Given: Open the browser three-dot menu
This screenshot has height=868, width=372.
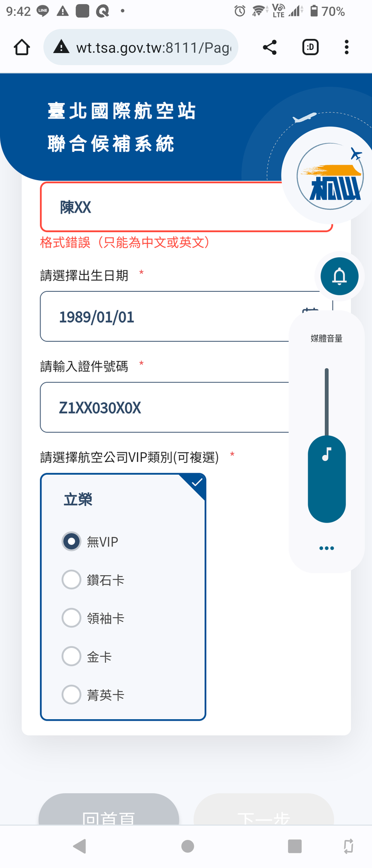Looking at the screenshot, I should click(346, 47).
